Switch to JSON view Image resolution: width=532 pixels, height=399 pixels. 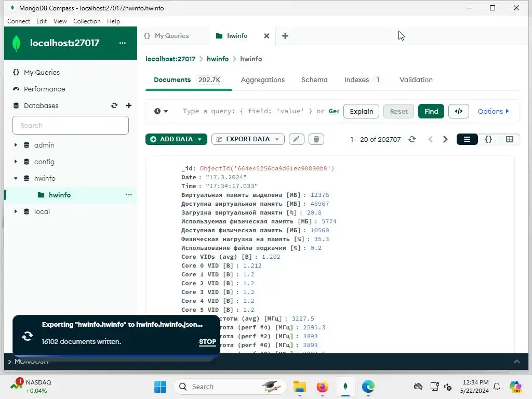[488, 139]
